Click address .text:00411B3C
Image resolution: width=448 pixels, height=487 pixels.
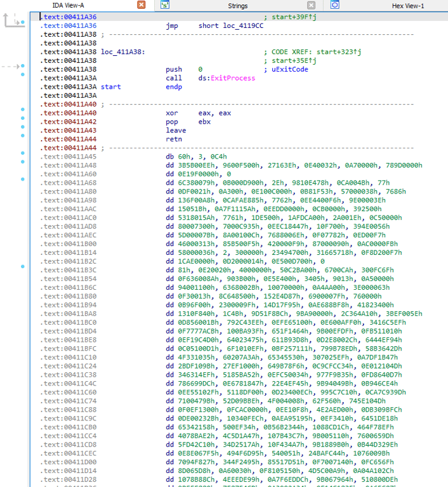click(x=69, y=270)
